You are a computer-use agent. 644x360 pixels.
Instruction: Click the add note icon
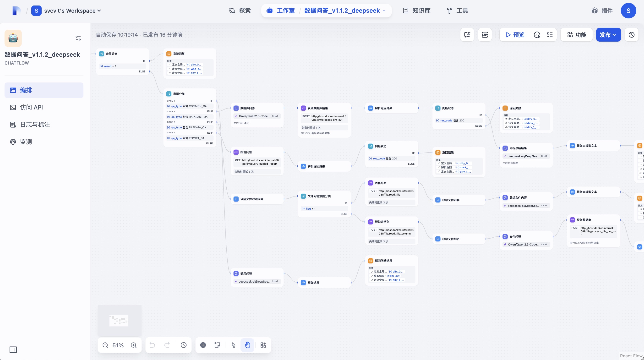click(217, 345)
